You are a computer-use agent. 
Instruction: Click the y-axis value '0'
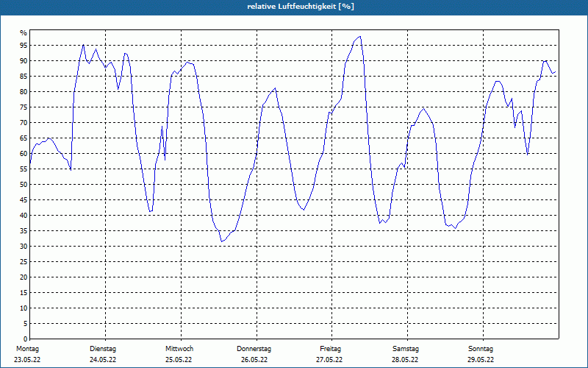(26, 339)
